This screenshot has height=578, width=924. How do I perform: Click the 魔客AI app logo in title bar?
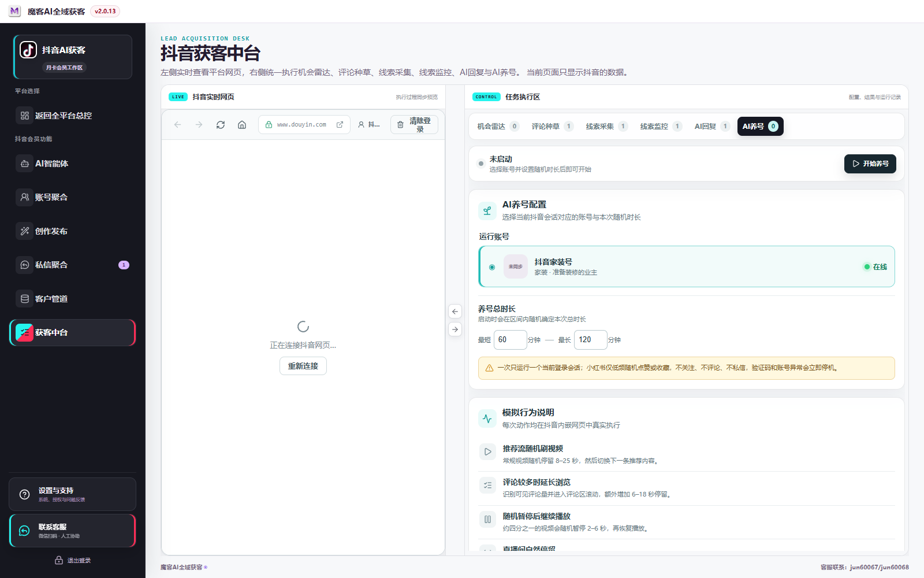(14, 11)
